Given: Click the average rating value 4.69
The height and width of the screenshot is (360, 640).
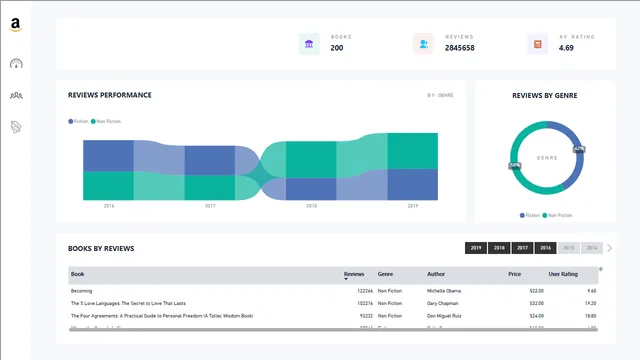Looking at the screenshot, I should [566, 48].
